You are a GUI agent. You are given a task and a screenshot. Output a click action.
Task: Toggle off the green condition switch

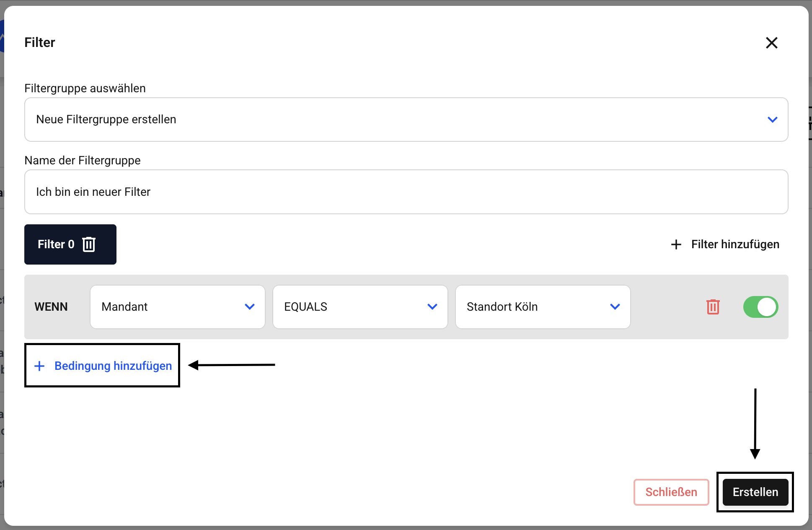[760, 307]
